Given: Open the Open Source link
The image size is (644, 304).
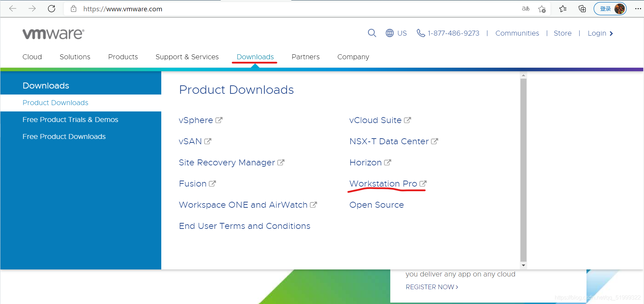Looking at the screenshot, I should [377, 205].
